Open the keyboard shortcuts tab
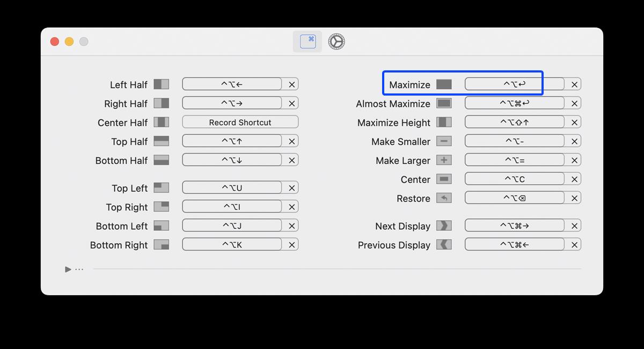The height and width of the screenshot is (349, 644). point(308,41)
